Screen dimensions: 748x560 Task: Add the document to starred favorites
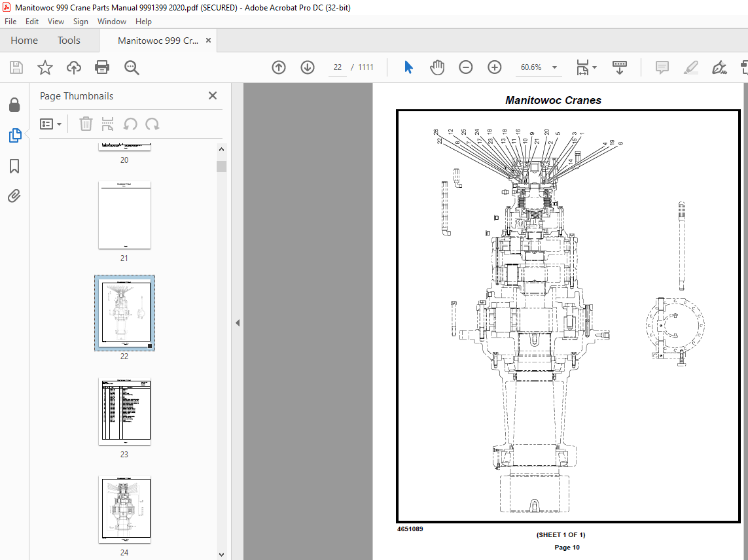45,67
